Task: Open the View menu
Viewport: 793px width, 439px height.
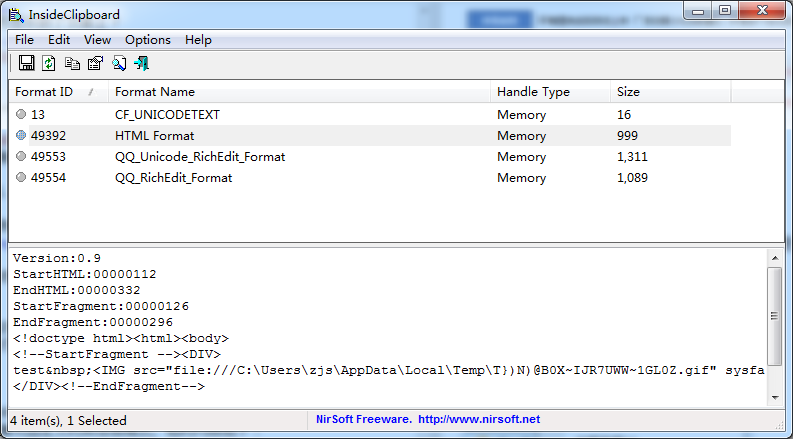Action: tap(98, 40)
